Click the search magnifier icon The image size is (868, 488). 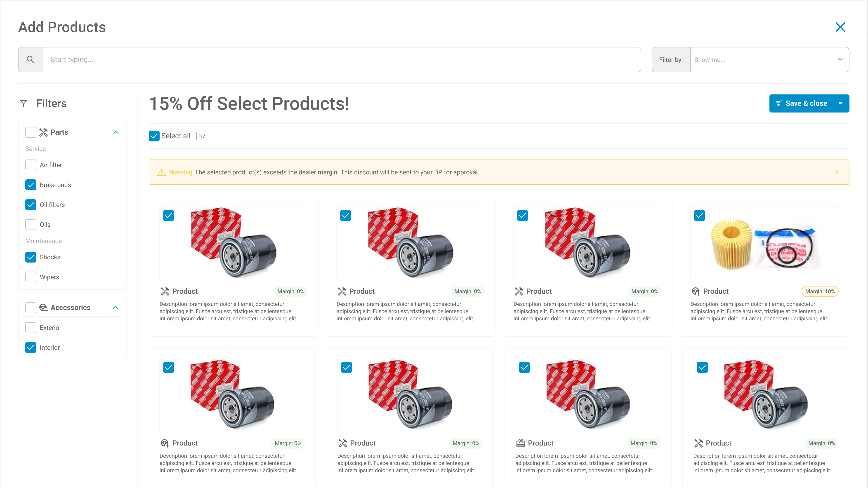[31, 60]
